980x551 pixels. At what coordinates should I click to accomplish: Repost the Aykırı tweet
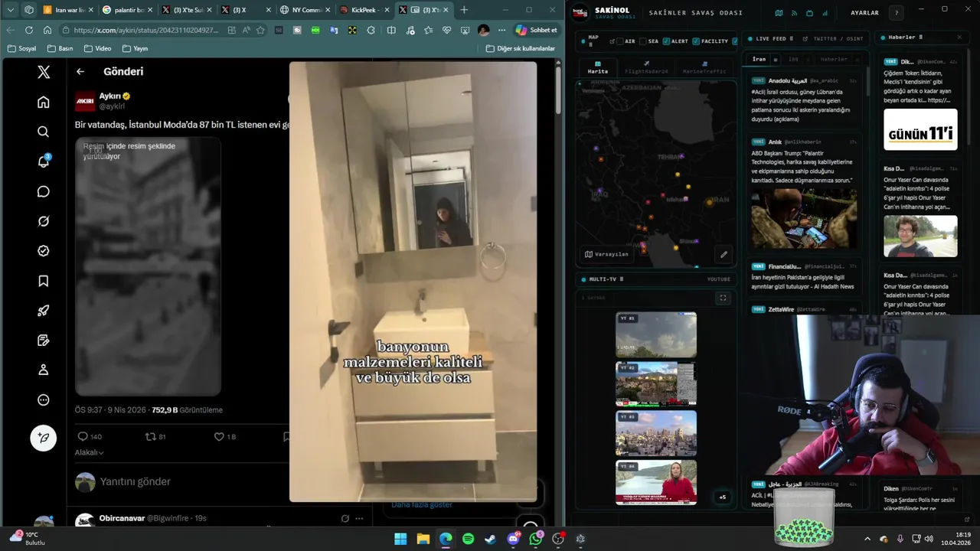pyautogui.click(x=155, y=436)
